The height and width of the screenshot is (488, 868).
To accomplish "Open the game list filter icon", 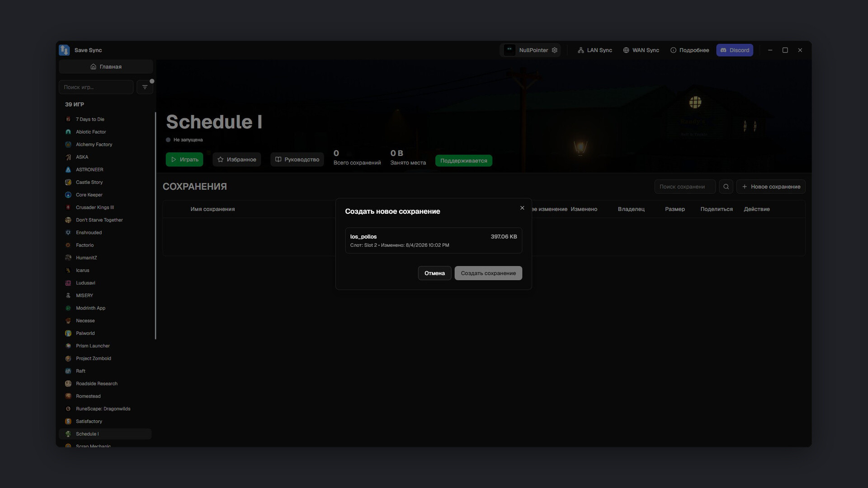I will [145, 87].
